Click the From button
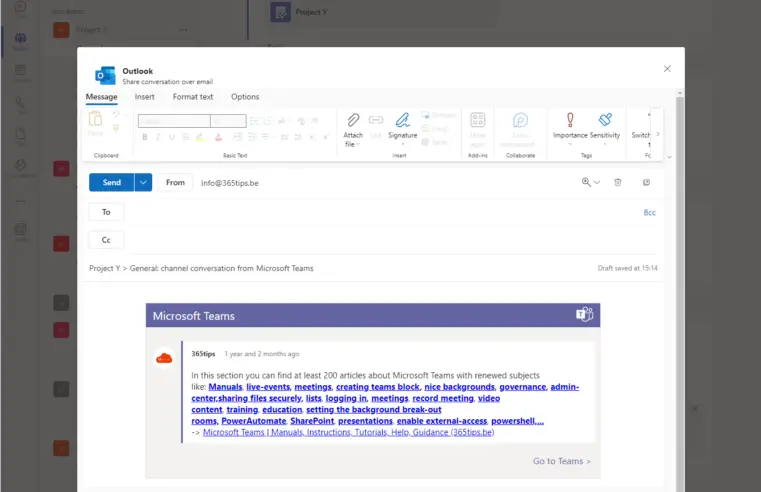Viewport: 761px width, 492px height. (175, 182)
